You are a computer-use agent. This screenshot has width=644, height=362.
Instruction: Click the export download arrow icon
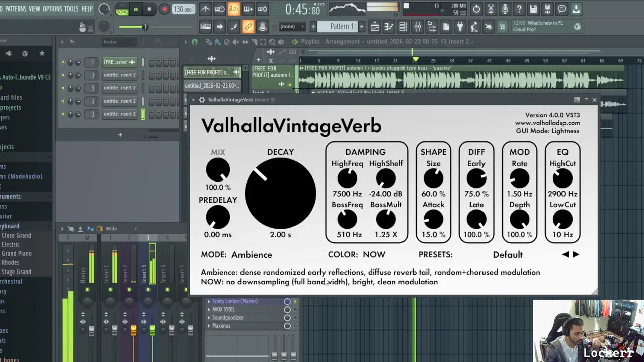[x=576, y=9]
